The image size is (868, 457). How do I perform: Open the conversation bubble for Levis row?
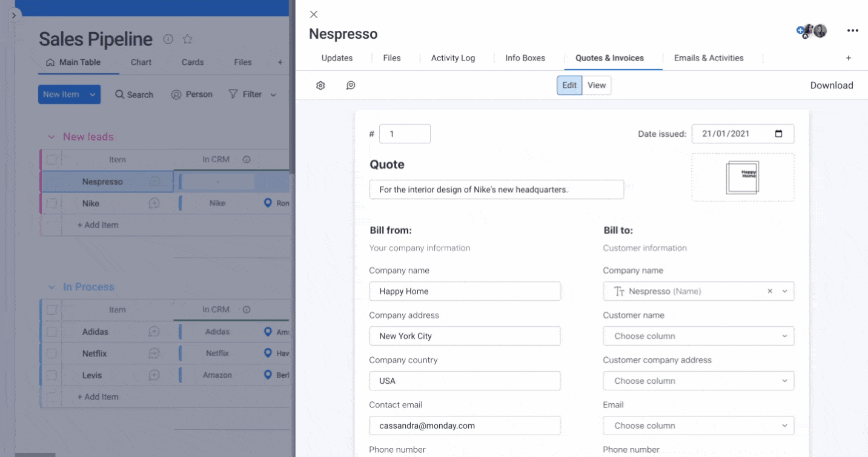[154, 375]
